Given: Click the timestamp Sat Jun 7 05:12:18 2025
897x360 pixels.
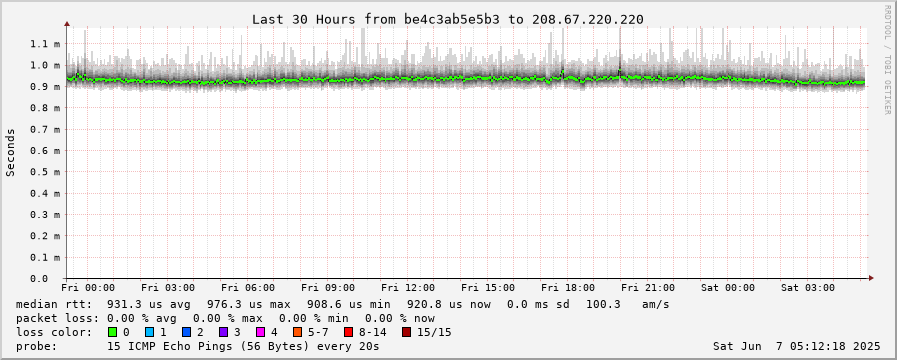Looking at the screenshot, I should click(796, 346).
